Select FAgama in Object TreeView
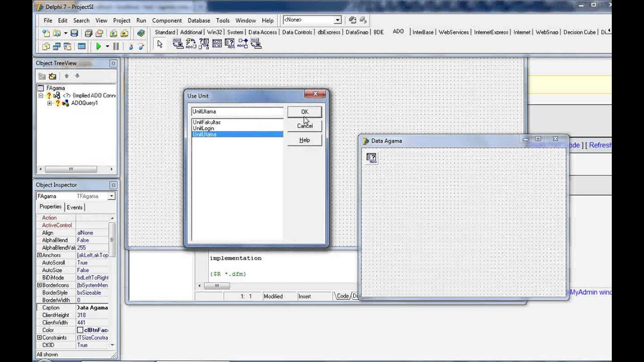The image size is (644, 362). point(55,88)
